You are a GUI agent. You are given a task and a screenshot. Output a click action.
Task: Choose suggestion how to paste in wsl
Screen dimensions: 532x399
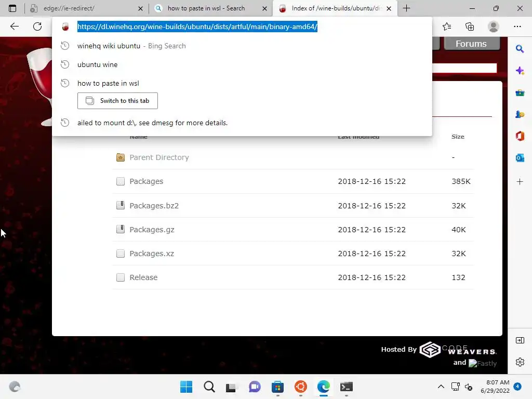(242, 83)
